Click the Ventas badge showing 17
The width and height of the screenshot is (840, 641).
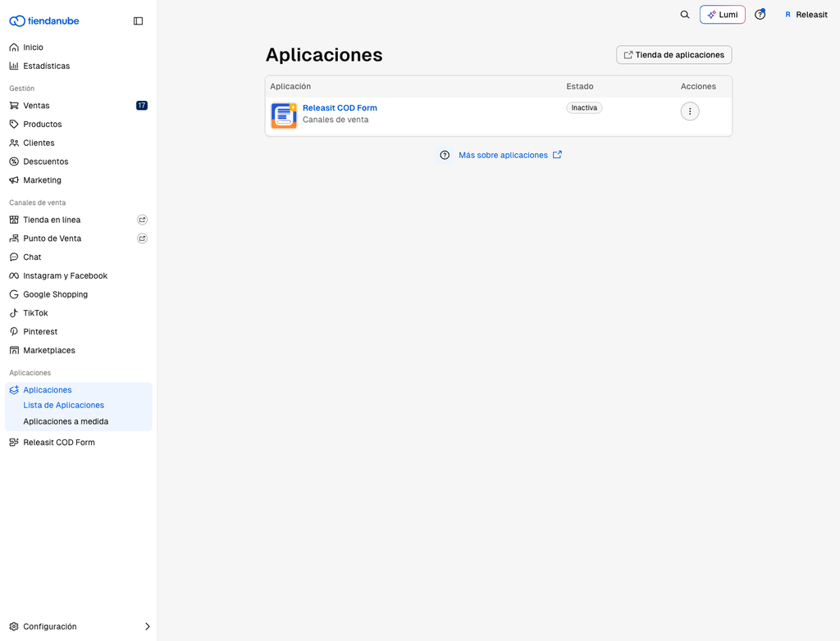141,106
